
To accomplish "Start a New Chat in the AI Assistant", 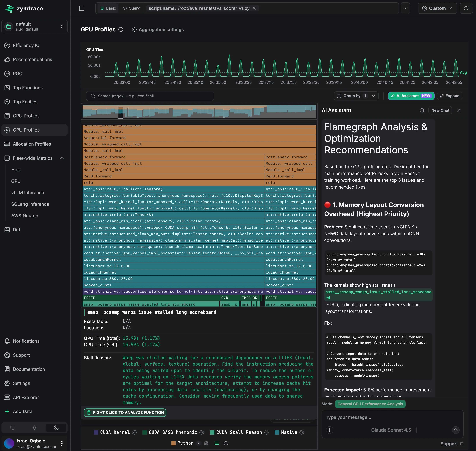I will pyautogui.click(x=440, y=110).
